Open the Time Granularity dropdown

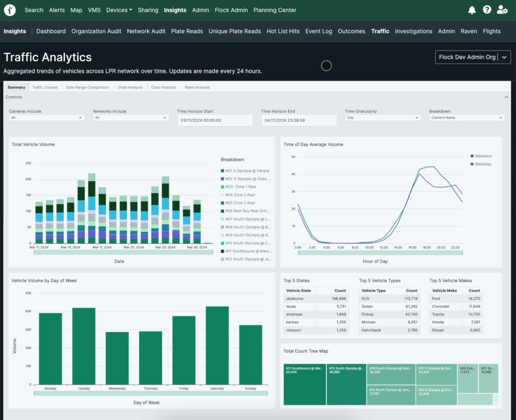[383, 118]
